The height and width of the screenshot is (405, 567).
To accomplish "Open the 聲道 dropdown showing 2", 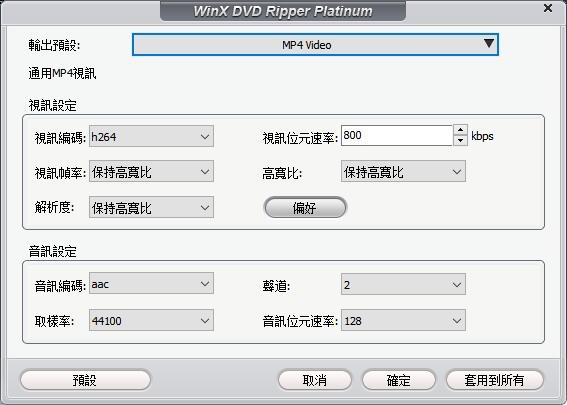I will [403, 284].
